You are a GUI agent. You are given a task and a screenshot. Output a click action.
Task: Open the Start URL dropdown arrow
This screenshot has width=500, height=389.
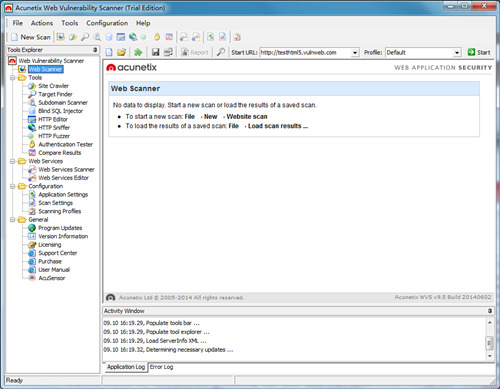pos(355,53)
